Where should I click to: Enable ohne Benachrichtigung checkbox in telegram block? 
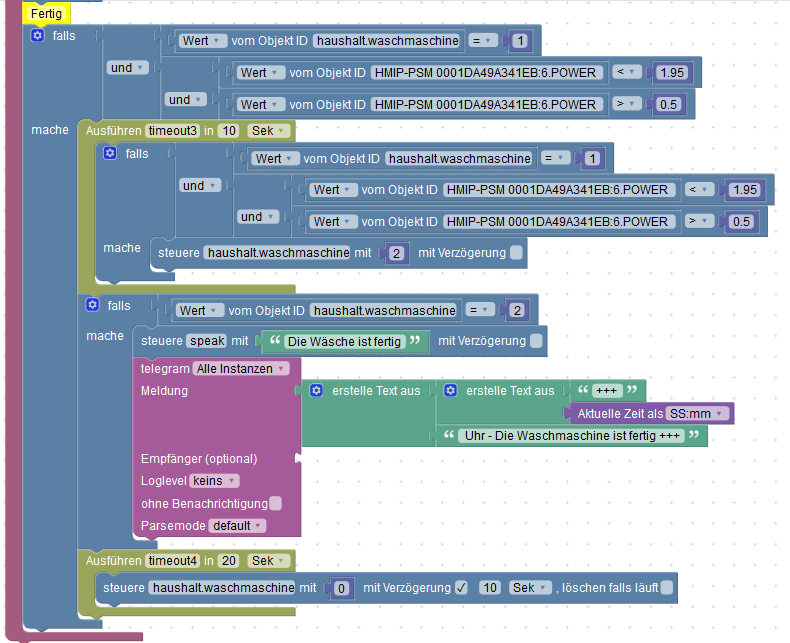[276, 503]
